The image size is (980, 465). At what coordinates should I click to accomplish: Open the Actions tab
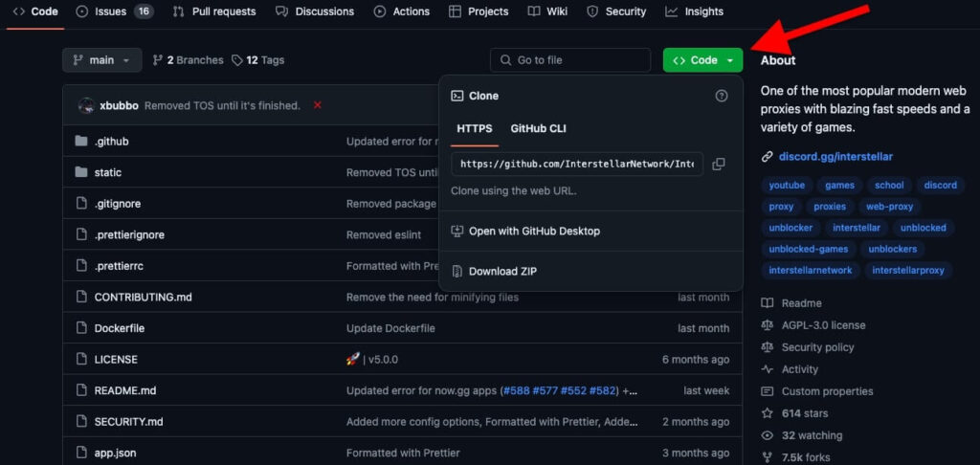402,11
